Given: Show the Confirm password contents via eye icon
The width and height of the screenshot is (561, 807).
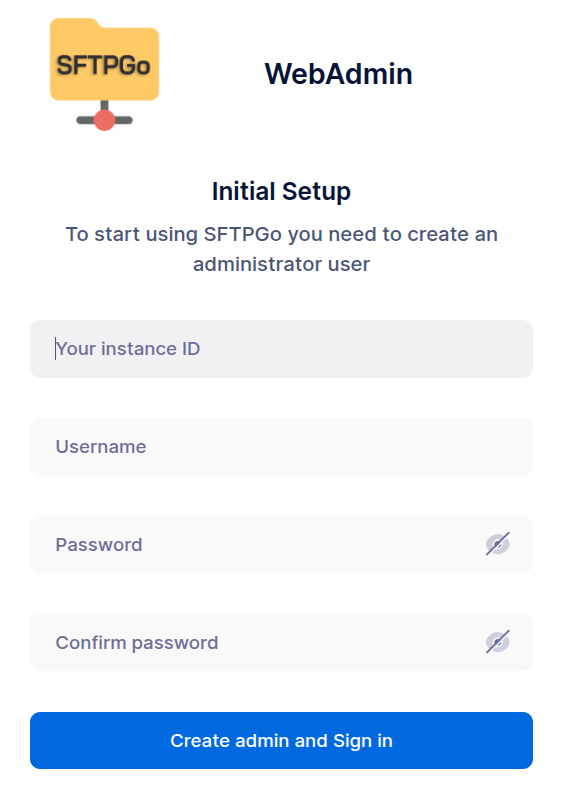Looking at the screenshot, I should click(x=498, y=642).
